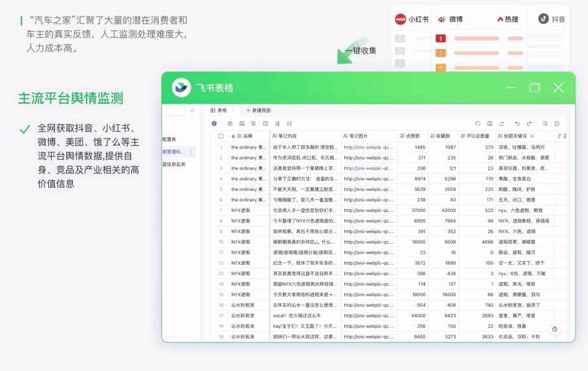
Task: Select the 配置表 sidebar item
Action: [x=170, y=139]
